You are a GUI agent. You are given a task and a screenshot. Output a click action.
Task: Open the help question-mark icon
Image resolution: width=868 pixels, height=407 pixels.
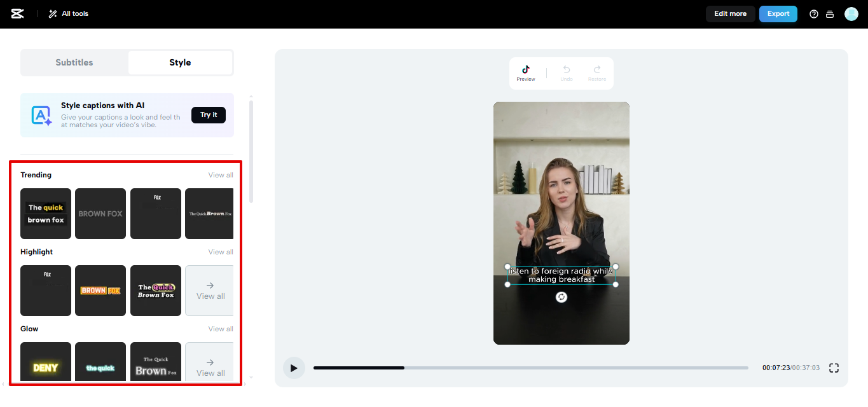pyautogui.click(x=813, y=13)
